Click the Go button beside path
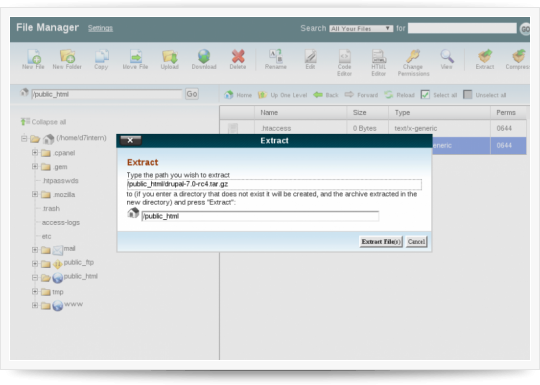This screenshot has width=540, height=385. [x=192, y=94]
